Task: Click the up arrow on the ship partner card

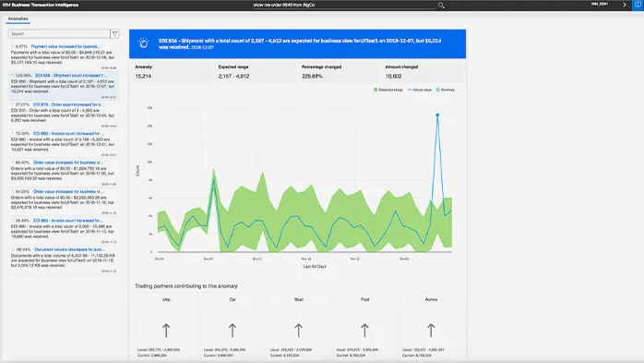Action: pos(166,330)
